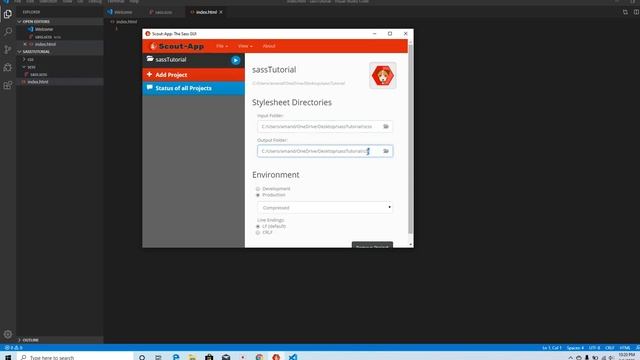The height and width of the screenshot is (360, 640).
Task: Open Source Control in VS Code activity bar
Action: (x=8, y=50)
